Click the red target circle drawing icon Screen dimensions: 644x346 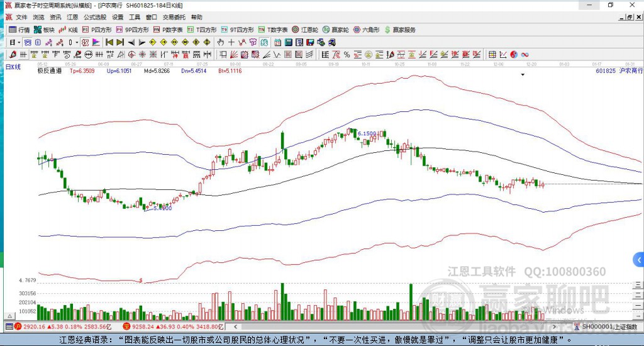(132, 54)
